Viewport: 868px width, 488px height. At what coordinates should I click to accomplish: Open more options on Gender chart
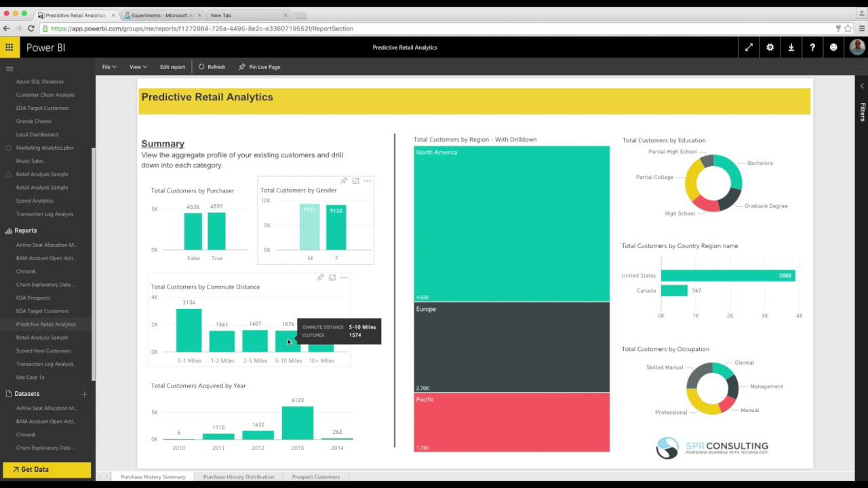368,181
